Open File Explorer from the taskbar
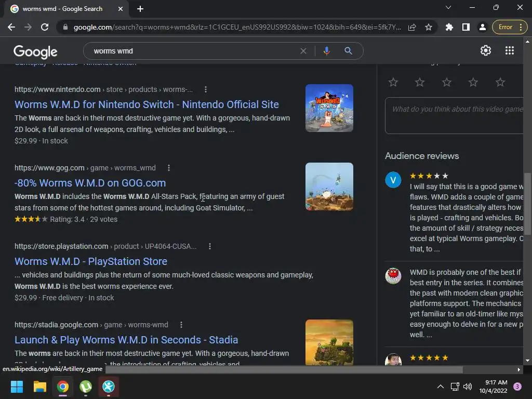The image size is (532, 399). [39, 387]
